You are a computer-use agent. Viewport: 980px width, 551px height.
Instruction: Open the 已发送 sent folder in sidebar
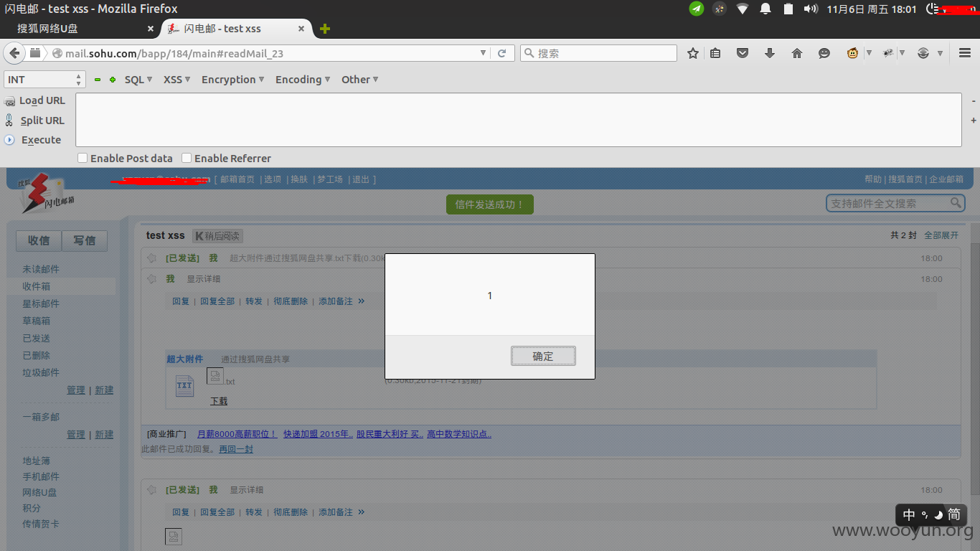click(36, 338)
